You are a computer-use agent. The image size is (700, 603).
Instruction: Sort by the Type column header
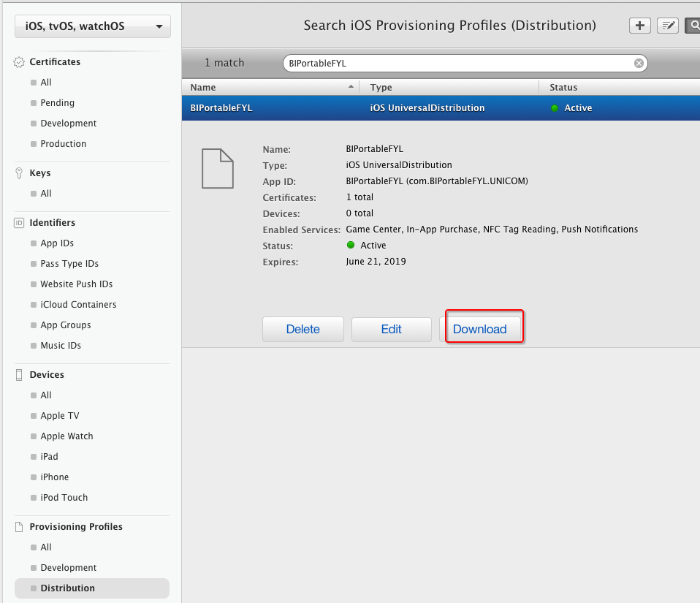point(449,87)
